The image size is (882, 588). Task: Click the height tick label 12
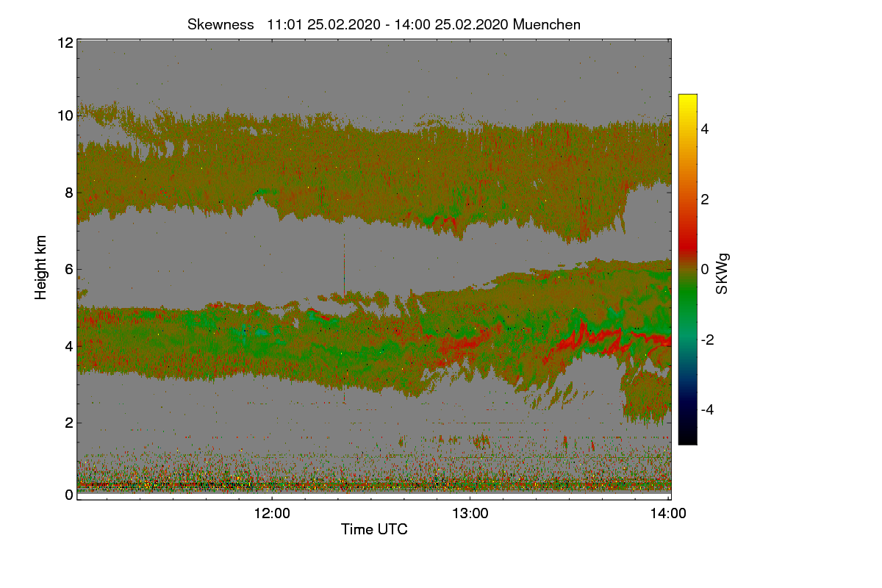coord(65,43)
